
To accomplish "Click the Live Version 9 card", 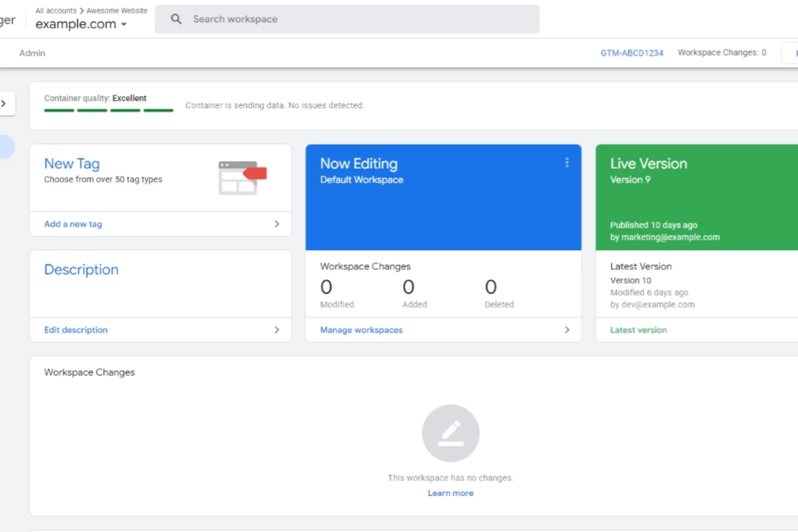I will point(697,197).
